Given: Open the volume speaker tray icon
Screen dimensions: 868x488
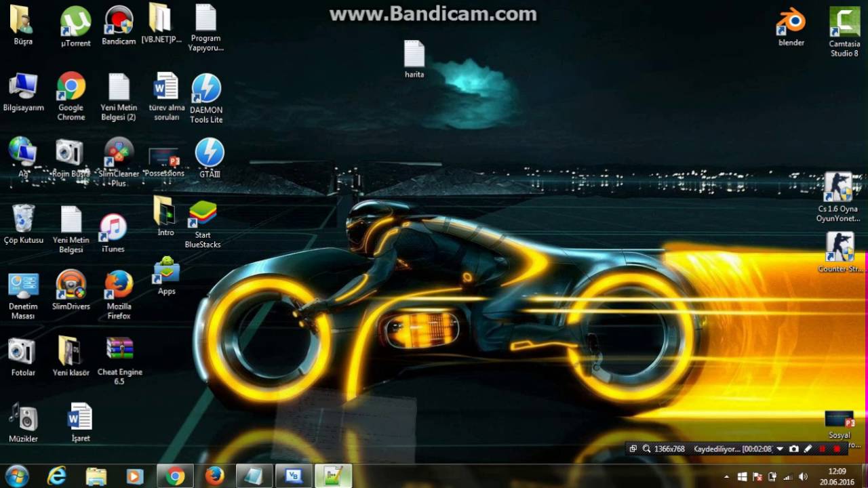Looking at the screenshot, I should point(803,477).
